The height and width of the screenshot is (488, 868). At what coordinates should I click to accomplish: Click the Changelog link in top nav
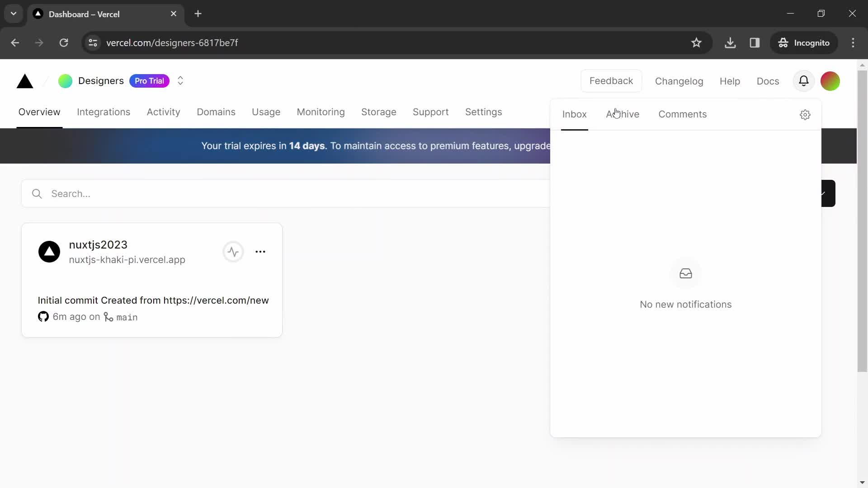pyautogui.click(x=679, y=80)
